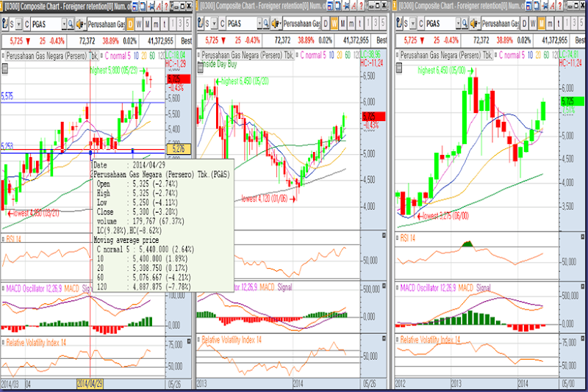The image size is (588, 392).
Task: Click the C button in middle window toolbar
Action: coord(222,24)
